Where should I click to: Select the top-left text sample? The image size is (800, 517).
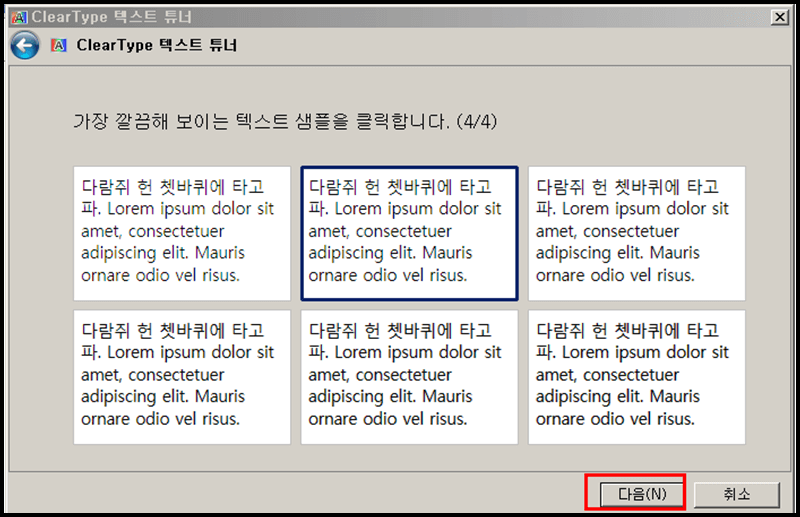click(182, 233)
